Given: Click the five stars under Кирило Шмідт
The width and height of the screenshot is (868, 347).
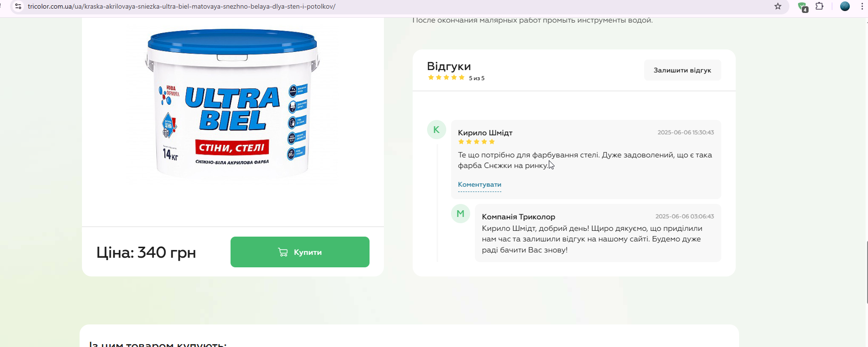Looking at the screenshot, I should [476, 142].
